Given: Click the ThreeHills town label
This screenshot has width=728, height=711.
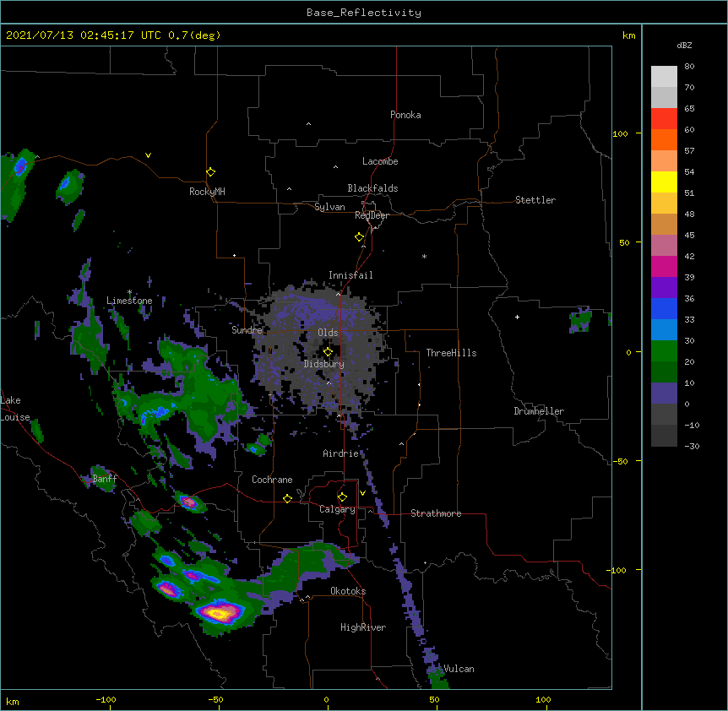Looking at the screenshot, I should 451,353.
